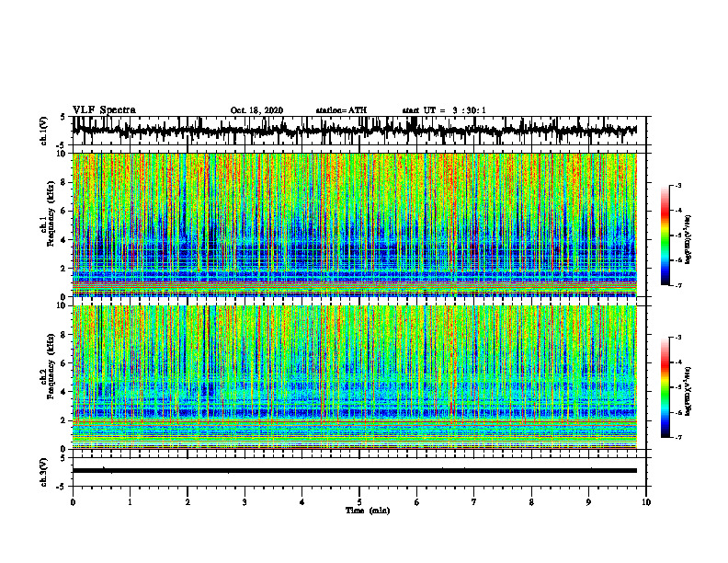Click -5 label on ch.2 color scale
The image size is (728, 563).
(678, 387)
